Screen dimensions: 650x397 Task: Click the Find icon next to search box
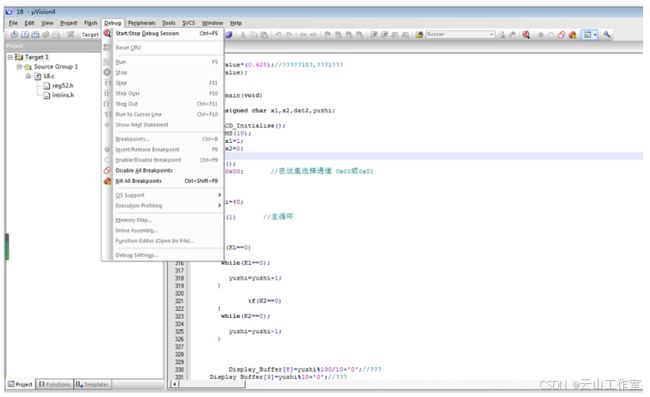click(x=502, y=35)
